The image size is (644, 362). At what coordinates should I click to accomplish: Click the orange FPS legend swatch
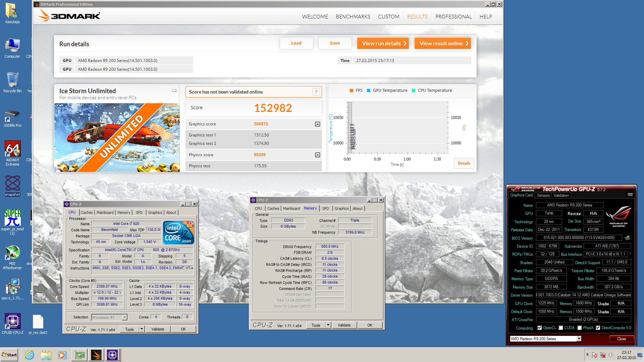[352, 90]
